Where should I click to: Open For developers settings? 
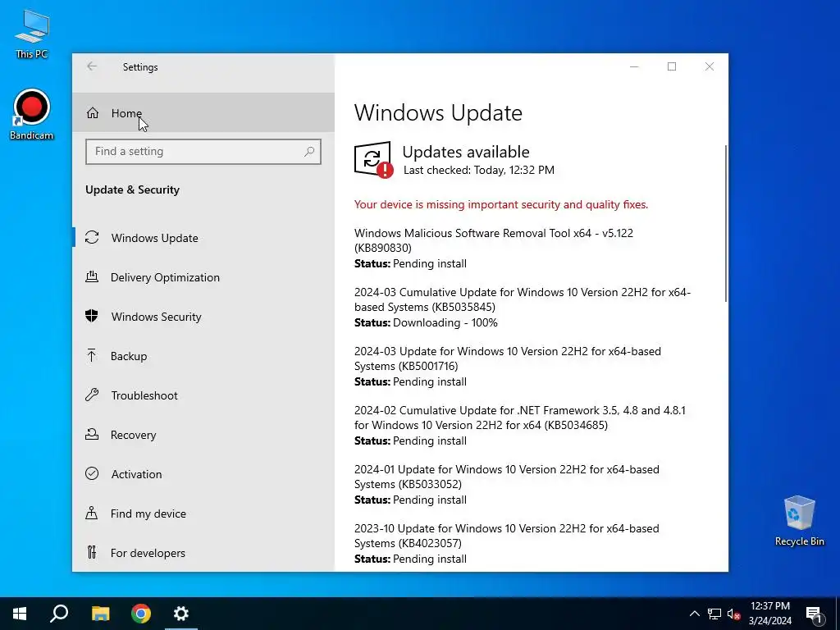tap(203, 553)
